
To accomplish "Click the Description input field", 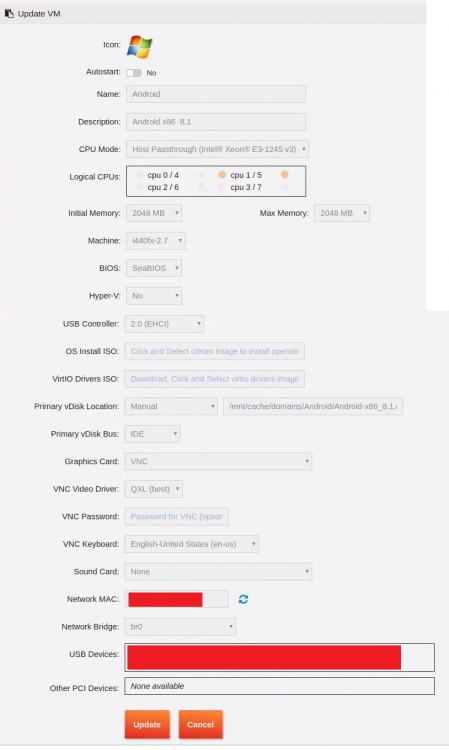I will pyautogui.click(x=216, y=122).
